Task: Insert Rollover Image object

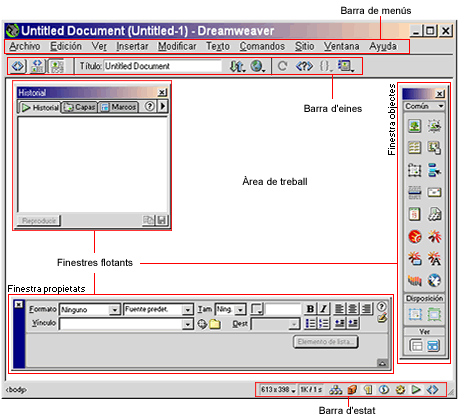Action: click(x=434, y=126)
